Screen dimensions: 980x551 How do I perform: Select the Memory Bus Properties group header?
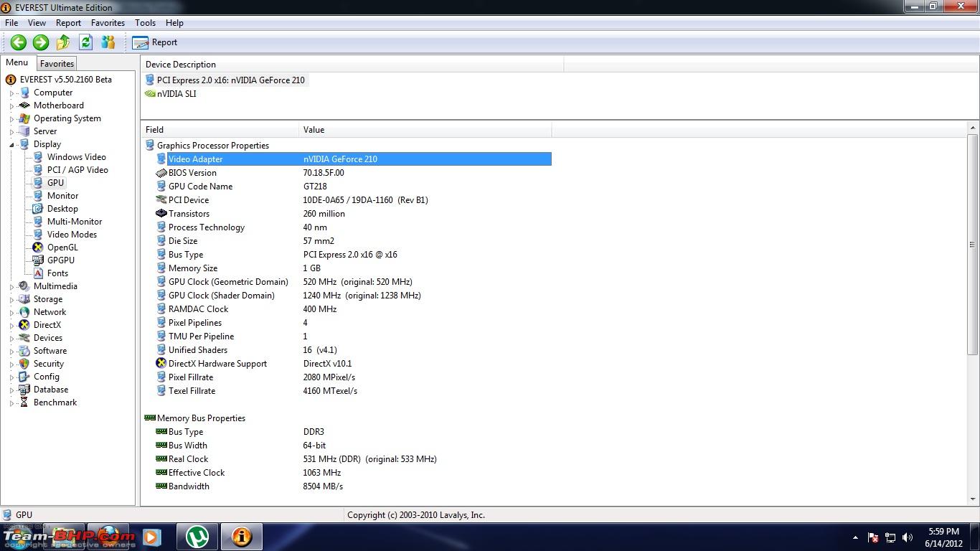201,418
